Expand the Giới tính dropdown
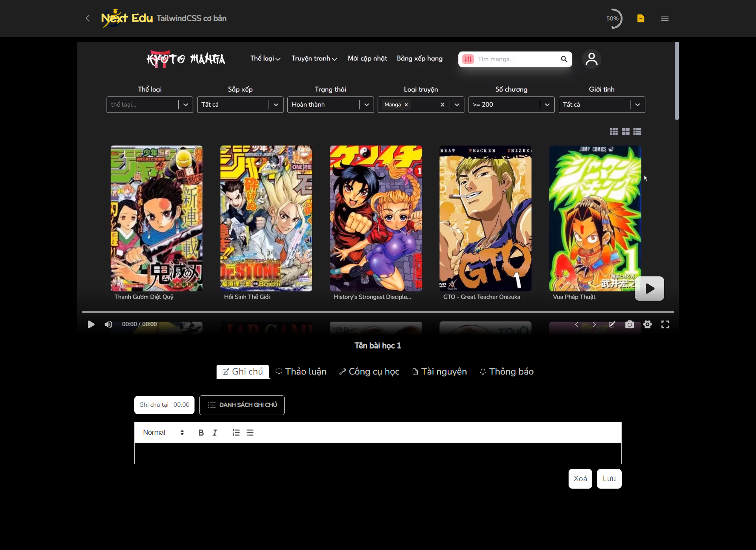 (x=637, y=105)
